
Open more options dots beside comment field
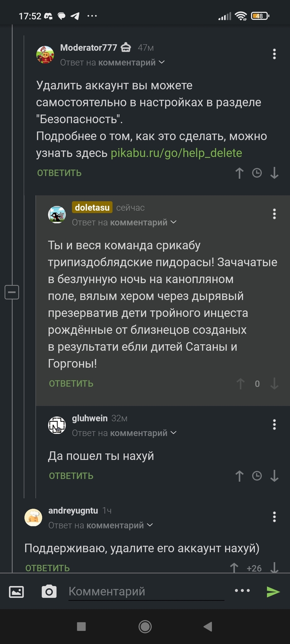[242, 591]
